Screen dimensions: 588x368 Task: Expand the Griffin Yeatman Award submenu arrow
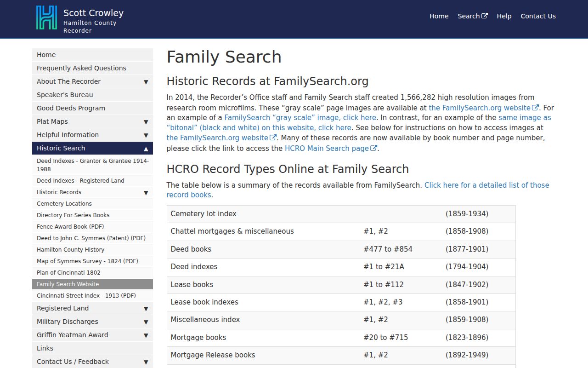pos(146,335)
